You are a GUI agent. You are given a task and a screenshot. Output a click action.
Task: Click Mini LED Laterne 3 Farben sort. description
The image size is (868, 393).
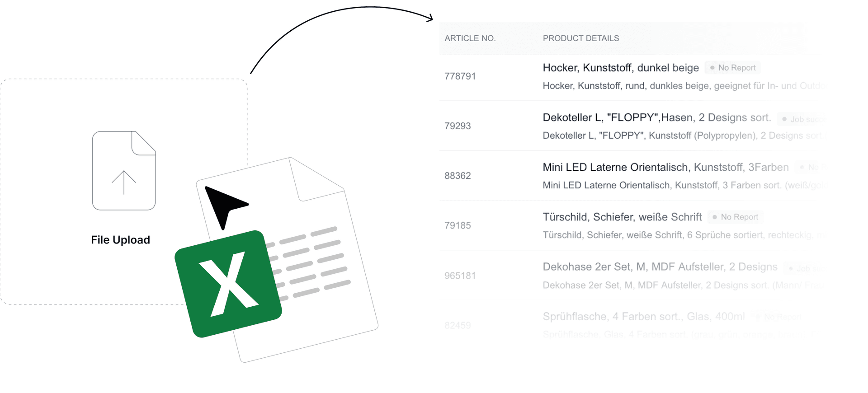coord(685,185)
